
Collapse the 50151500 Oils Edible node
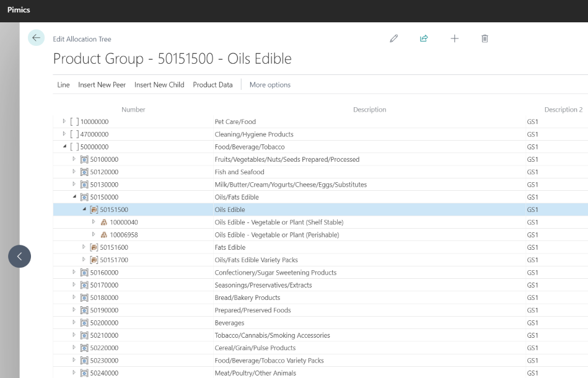tap(84, 209)
